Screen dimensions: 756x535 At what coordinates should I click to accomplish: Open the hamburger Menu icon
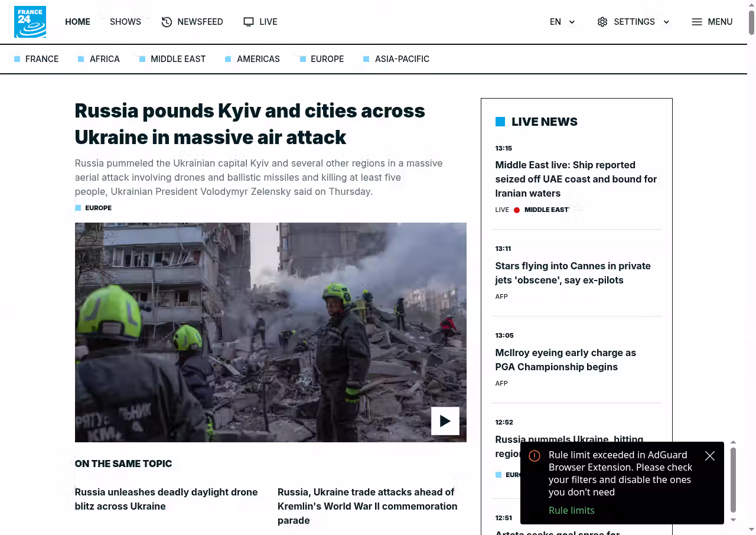[x=697, y=22]
